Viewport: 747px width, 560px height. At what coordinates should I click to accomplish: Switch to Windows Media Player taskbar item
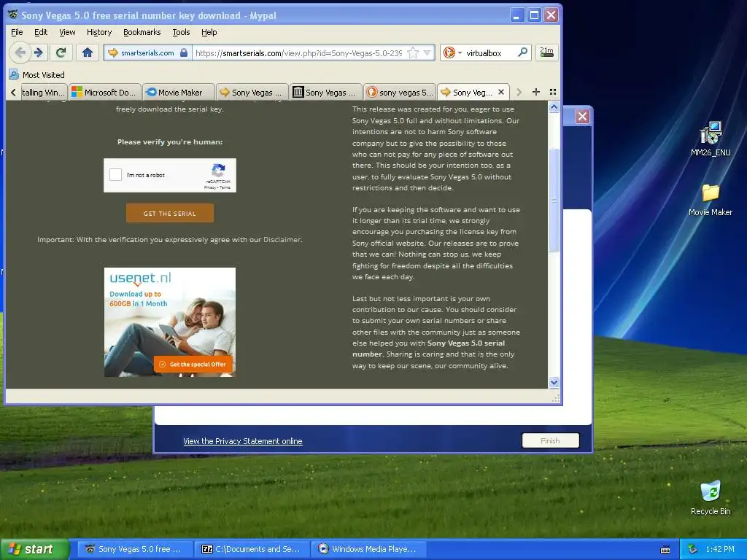pyautogui.click(x=368, y=549)
